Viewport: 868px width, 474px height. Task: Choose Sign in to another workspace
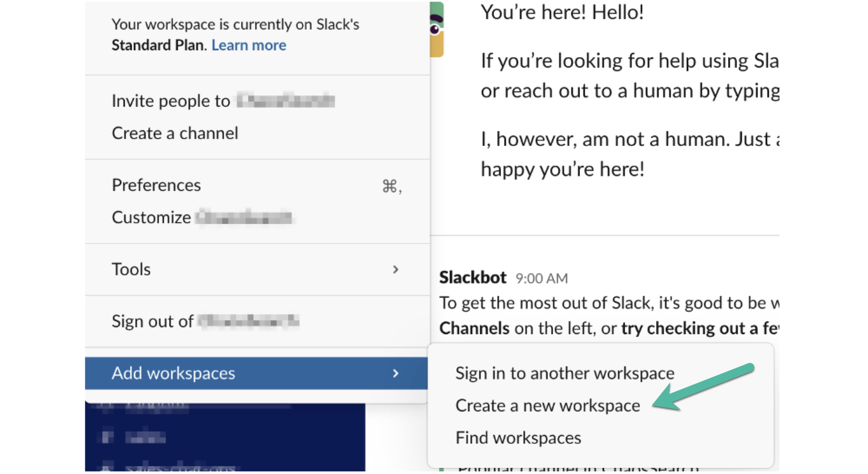(565, 373)
